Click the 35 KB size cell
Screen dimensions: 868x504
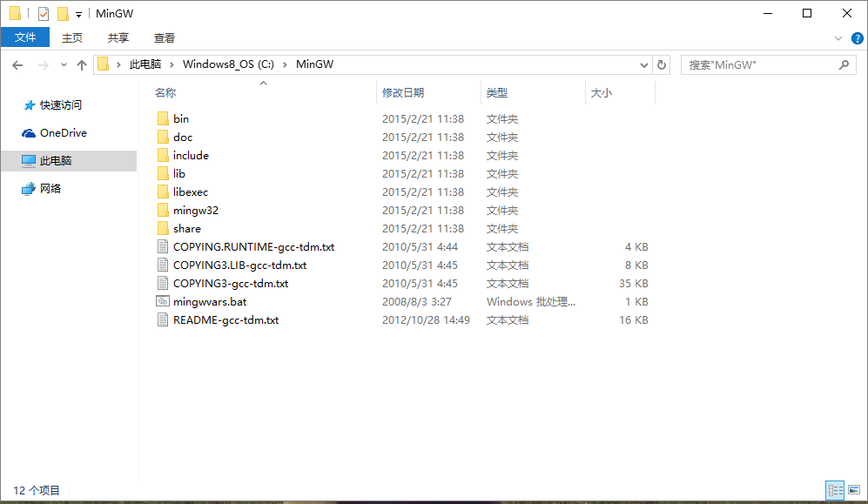tap(633, 283)
